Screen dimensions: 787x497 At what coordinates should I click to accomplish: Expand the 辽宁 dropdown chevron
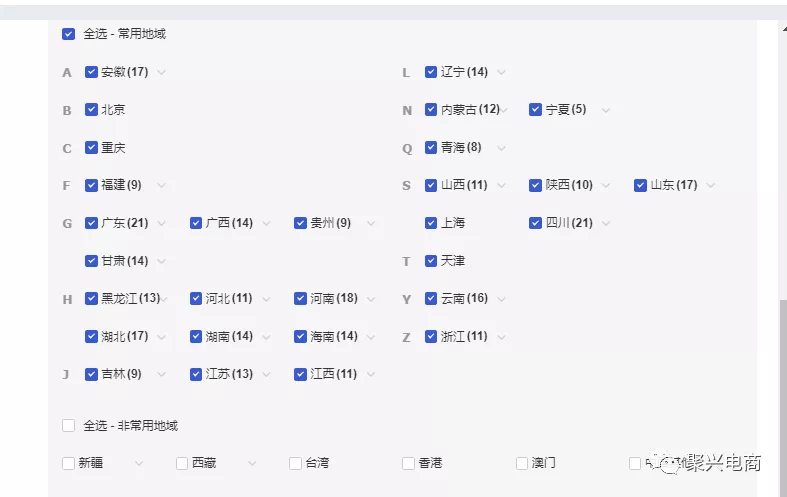(x=501, y=72)
